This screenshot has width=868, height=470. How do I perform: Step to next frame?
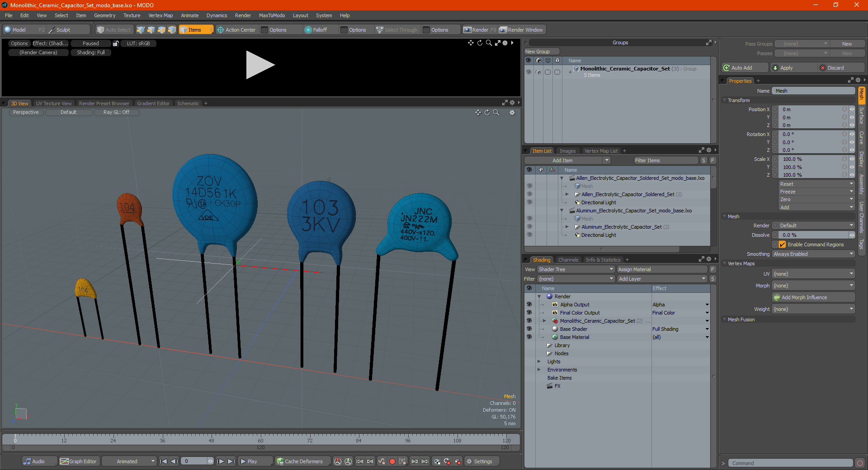point(220,461)
